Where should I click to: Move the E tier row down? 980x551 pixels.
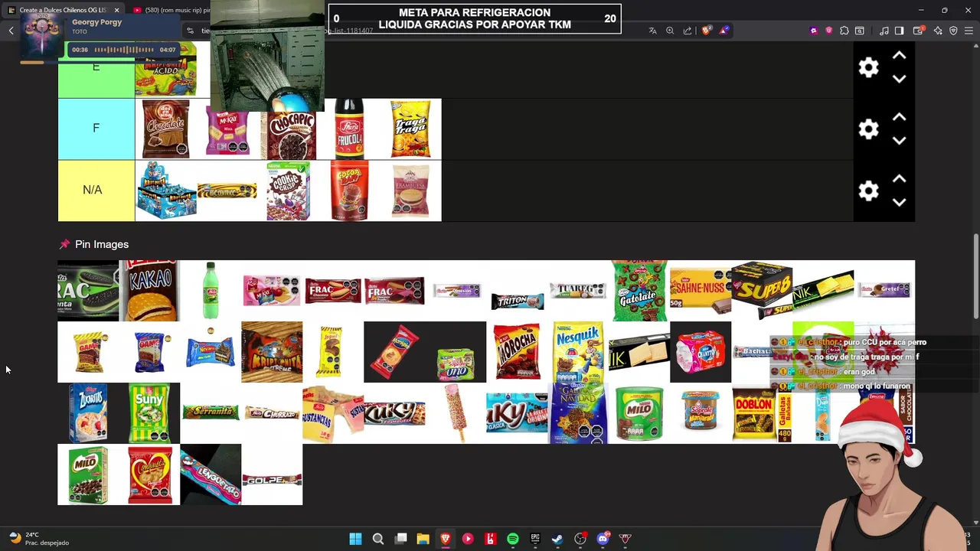(x=900, y=79)
